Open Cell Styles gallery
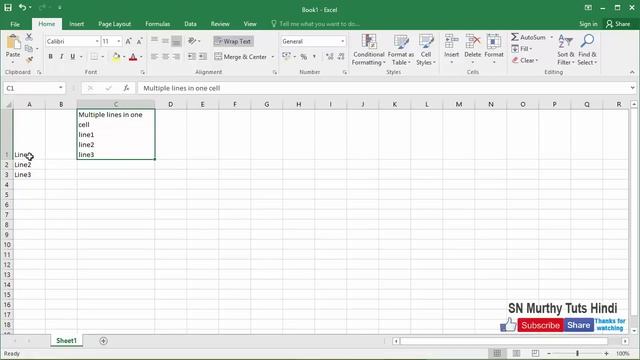The image size is (640, 360). (426, 50)
